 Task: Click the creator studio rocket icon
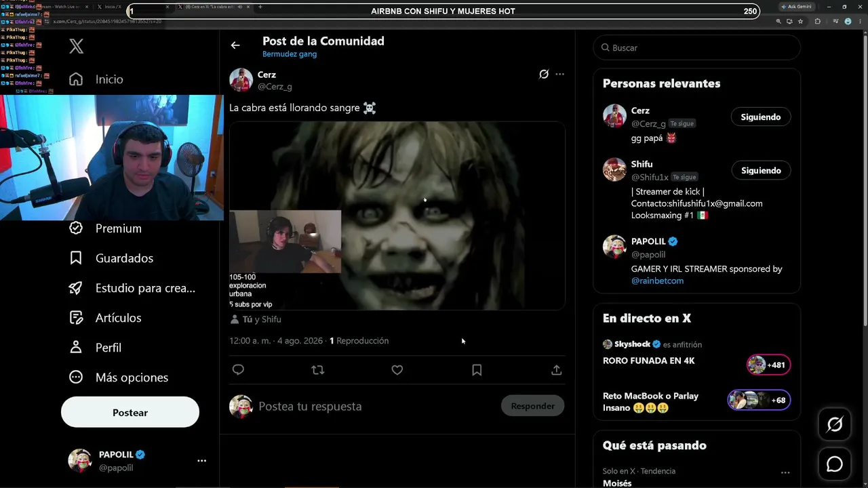[76, 288]
